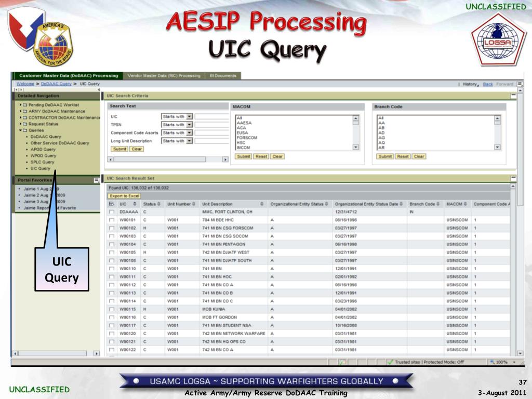Sort by Unit Description column arrows
Screen dimensions: 532x399
(x=262, y=204)
